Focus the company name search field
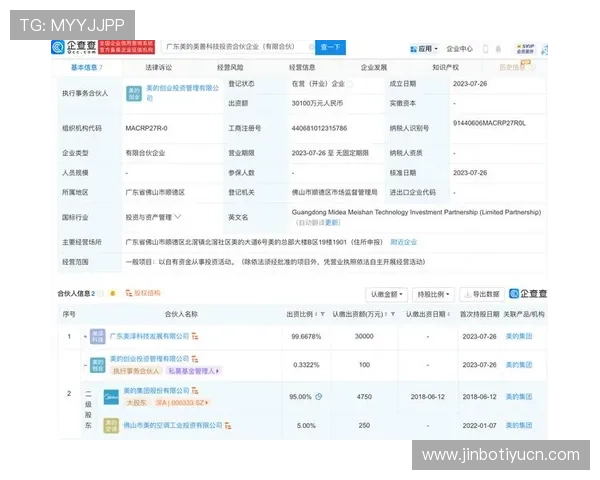Viewport: 600px width, 480px height. [238, 47]
